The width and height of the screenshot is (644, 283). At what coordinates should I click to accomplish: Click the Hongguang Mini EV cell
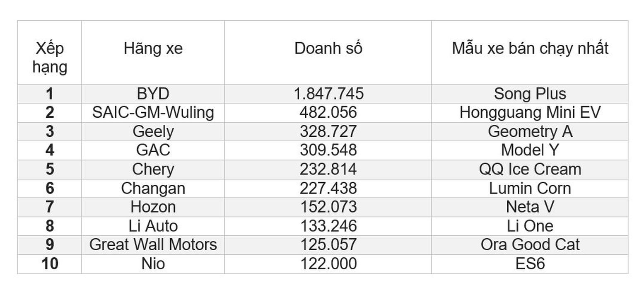tap(530, 113)
